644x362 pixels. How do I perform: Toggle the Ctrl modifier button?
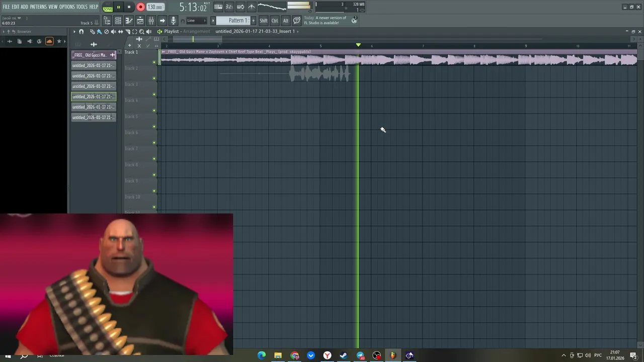point(275,21)
